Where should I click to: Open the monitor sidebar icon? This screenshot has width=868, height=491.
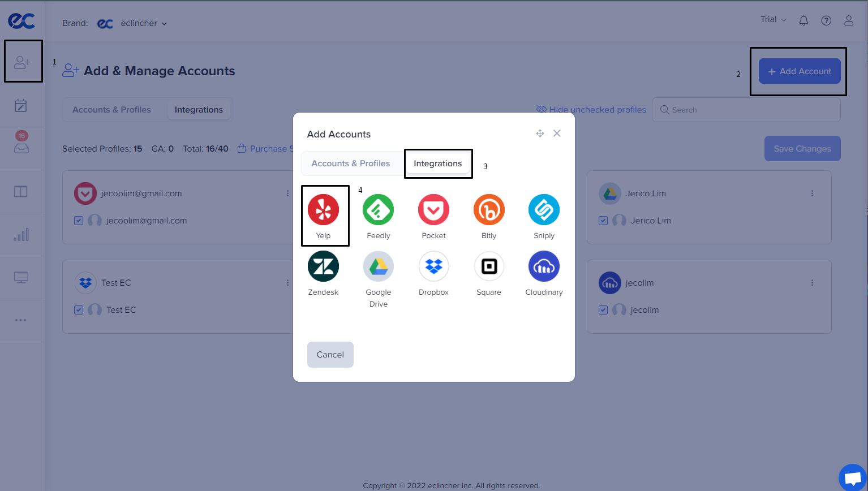point(21,278)
